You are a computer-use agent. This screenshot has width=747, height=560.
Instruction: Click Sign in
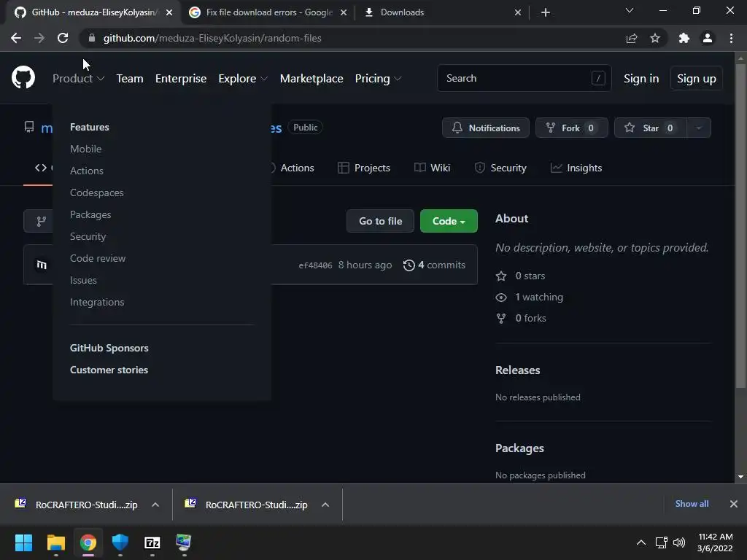[x=641, y=79]
